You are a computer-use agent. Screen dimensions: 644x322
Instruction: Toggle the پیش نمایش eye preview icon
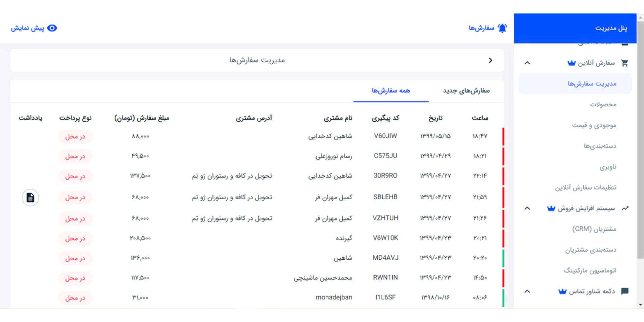(x=52, y=28)
